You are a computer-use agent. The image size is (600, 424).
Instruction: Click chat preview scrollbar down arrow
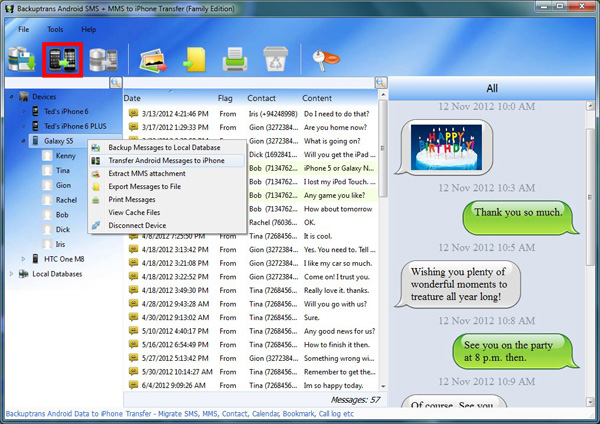coord(590,402)
